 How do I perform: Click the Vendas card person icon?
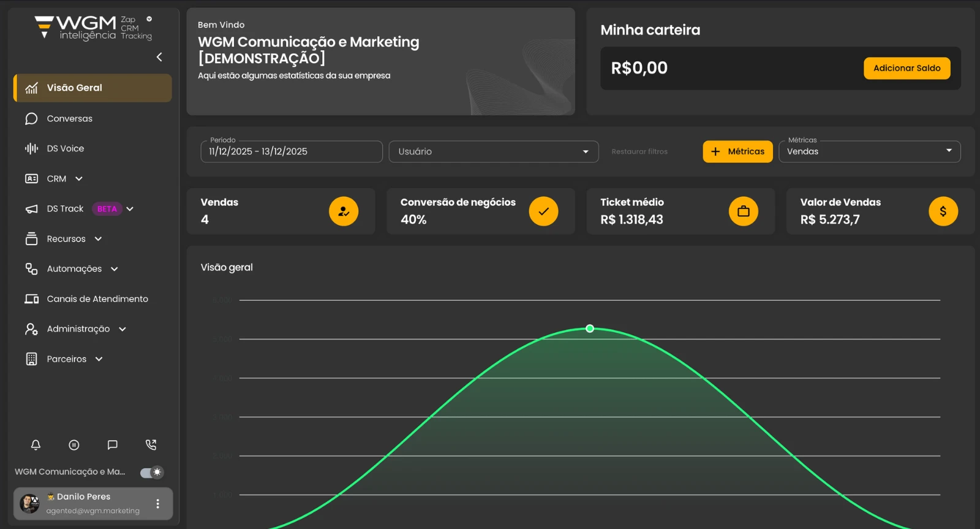pos(344,211)
